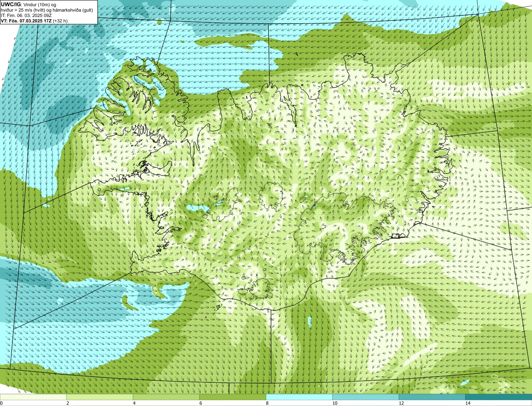Click the legend label "4"
The height and width of the screenshot is (406, 532).
pyautogui.click(x=134, y=403)
